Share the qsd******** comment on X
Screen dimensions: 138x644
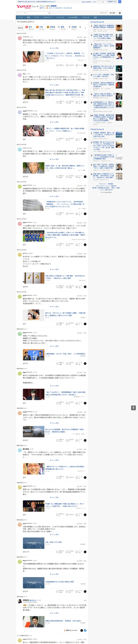(x=85, y=324)
